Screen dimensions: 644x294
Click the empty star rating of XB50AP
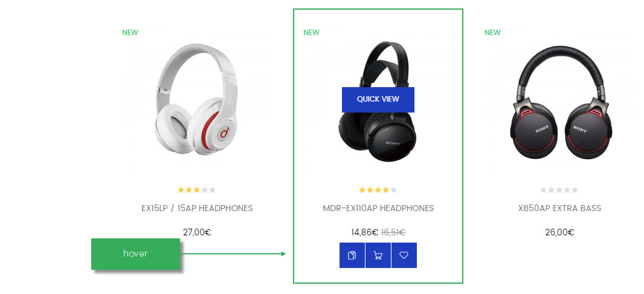559,190
